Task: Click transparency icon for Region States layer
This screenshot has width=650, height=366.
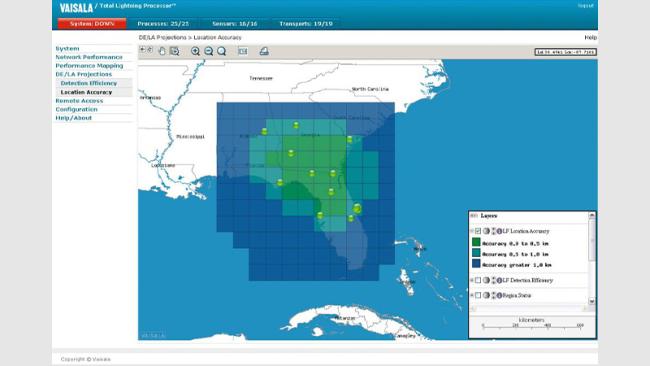Action: tap(486, 295)
